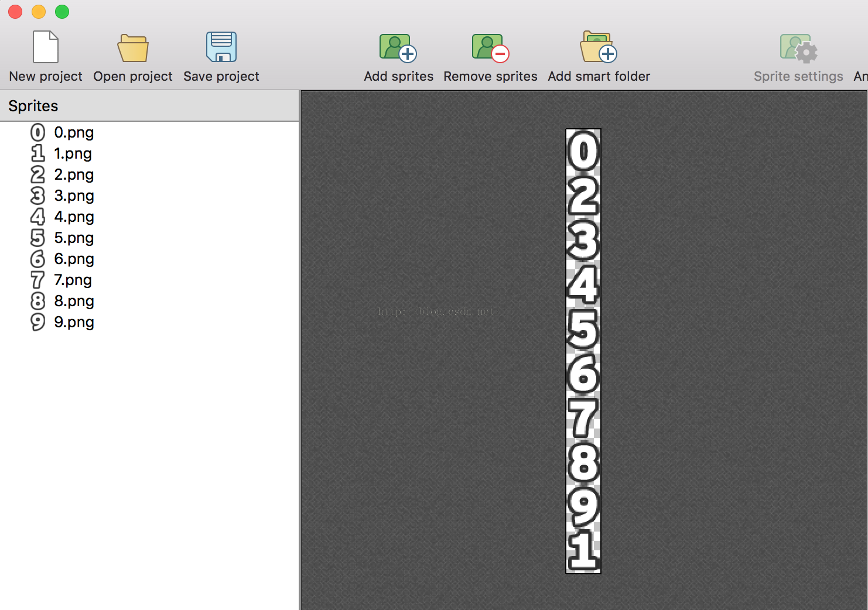This screenshot has height=610, width=868.
Task: Open a project via the folder icon
Action: coord(133,47)
